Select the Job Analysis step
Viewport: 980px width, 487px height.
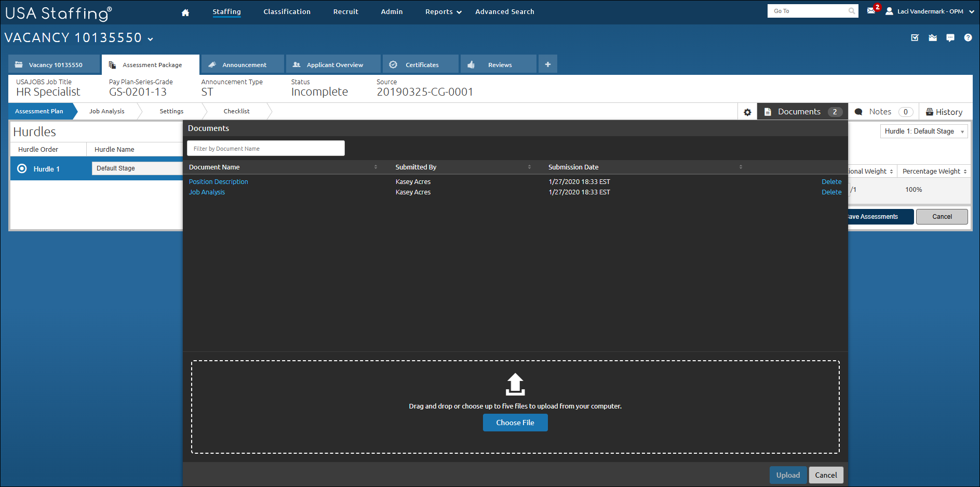[107, 111]
